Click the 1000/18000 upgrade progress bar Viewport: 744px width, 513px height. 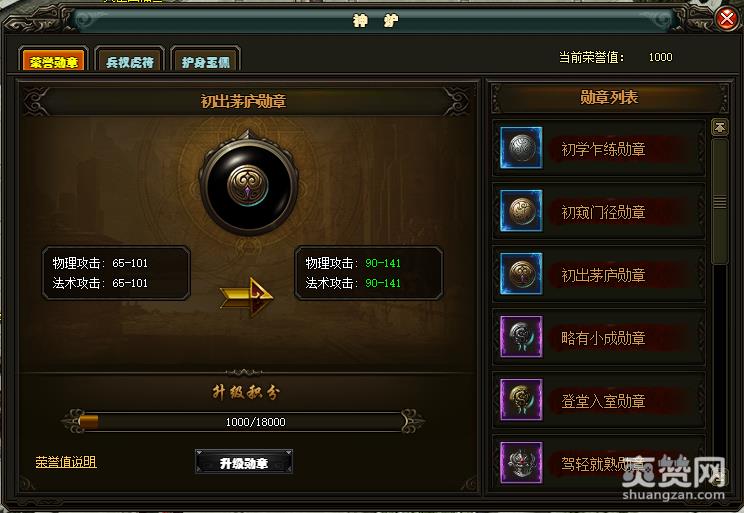point(243,421)
